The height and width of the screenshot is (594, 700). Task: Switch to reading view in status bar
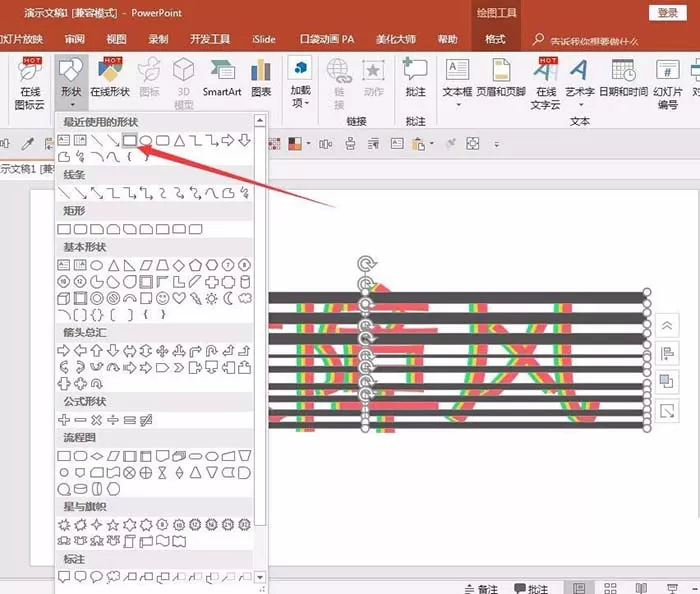(641, 588)
